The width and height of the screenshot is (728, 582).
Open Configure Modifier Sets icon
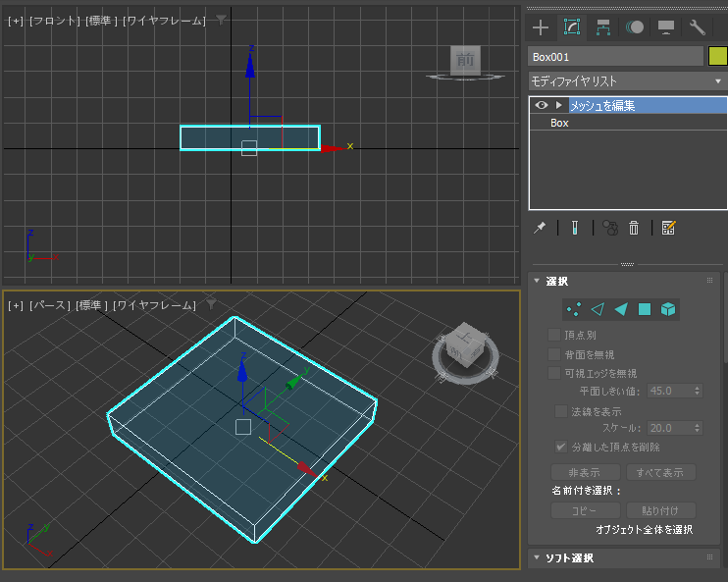coord(668,228)
